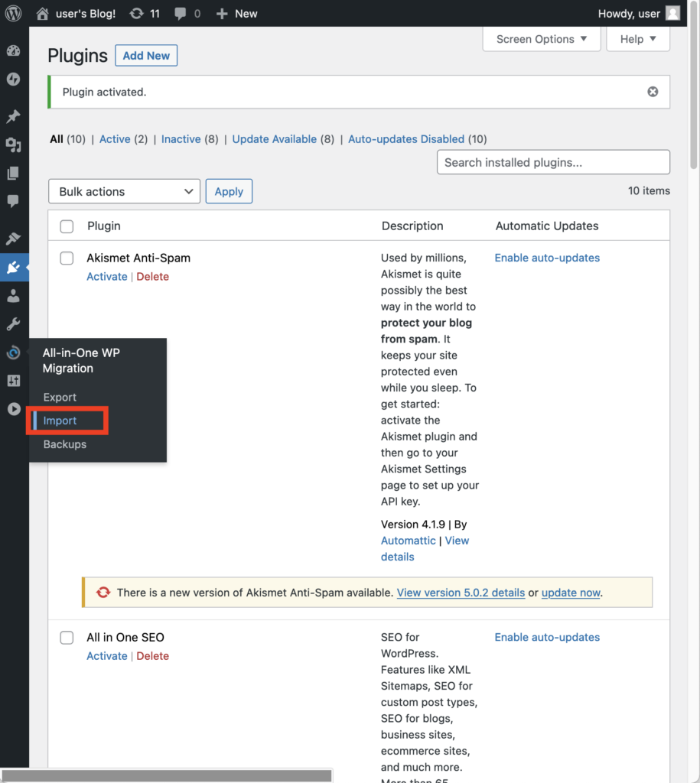Select Backups in the Migration flyout
The width and height of the screenshot is (700, 783).
click(x=65, y=444)
